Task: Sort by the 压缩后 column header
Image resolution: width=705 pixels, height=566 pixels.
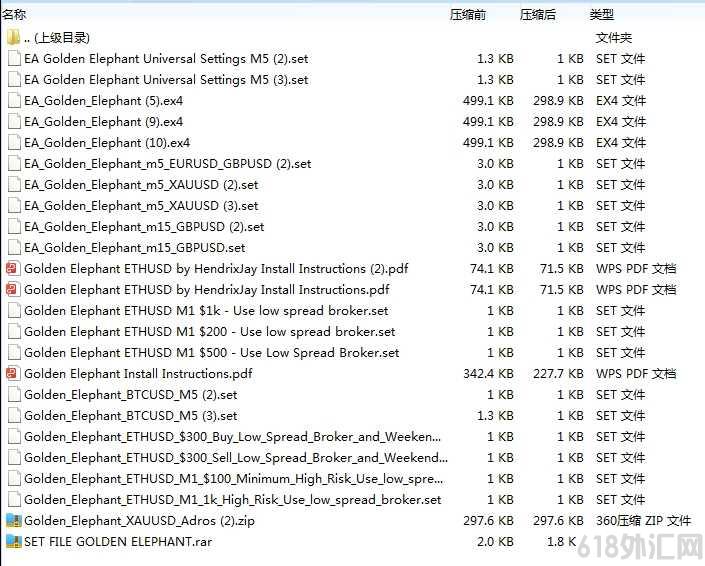Action: [538, 15]
